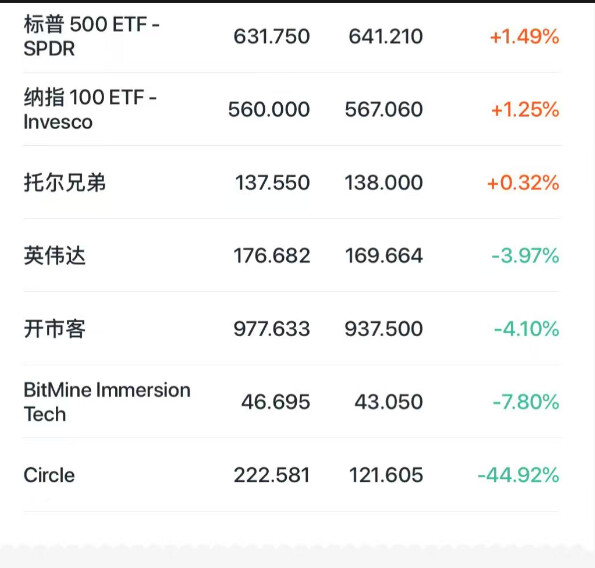Tap the +0.32% gain figure
The width and height of the screenshot is (595, 568).
coord(523,183)
